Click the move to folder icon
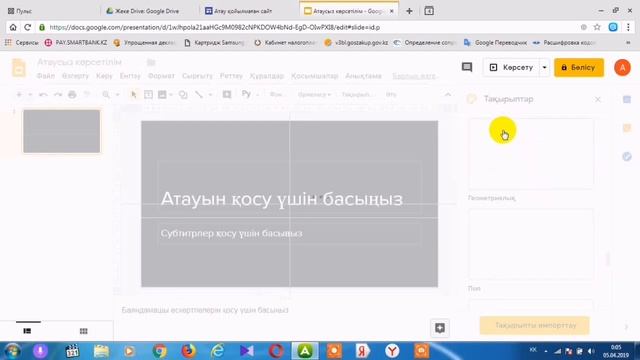This screenshot has height=360, width=640. [x=151, y=62]
